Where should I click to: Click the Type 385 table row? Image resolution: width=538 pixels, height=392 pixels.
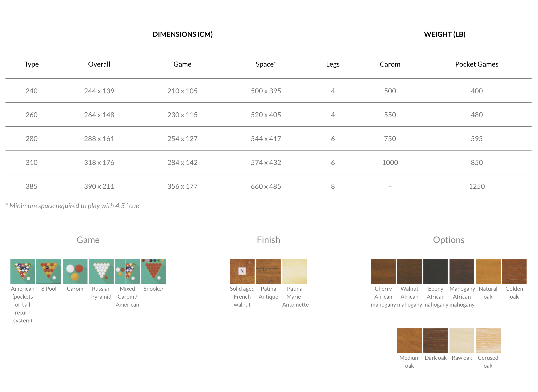pyautogui.click(x=32, y=186)
